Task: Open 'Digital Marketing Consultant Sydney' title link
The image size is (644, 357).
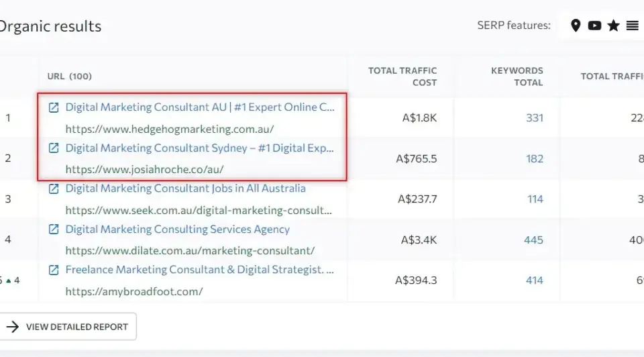Action: pos(199,148)
